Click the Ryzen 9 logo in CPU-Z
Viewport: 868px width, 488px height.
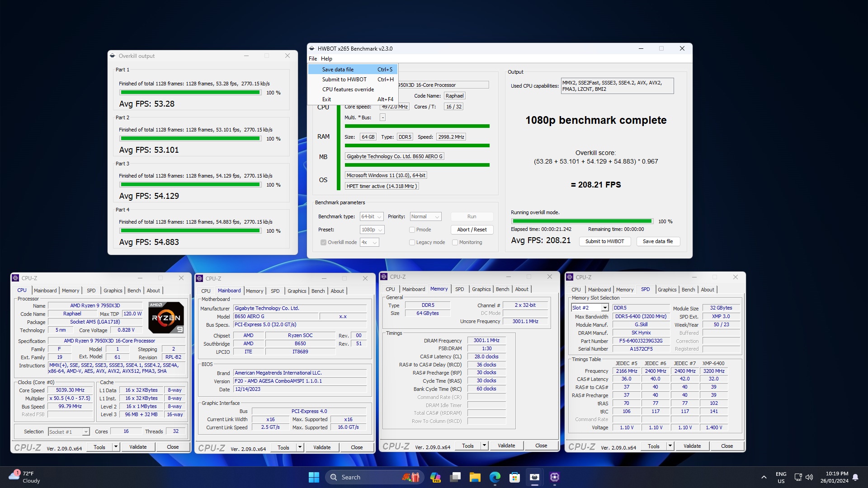[x=166, y=318]
